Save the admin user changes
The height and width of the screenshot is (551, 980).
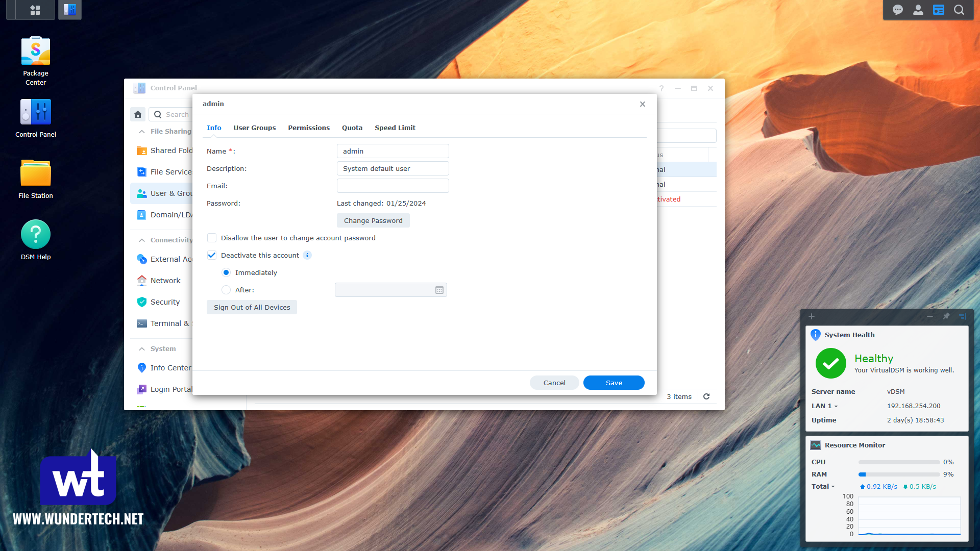point(614,382)
